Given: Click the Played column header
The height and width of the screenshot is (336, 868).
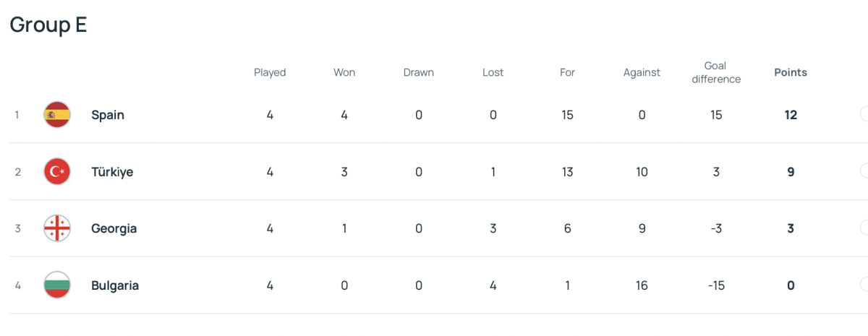Looking at the screenshot, I should (270, 72).
